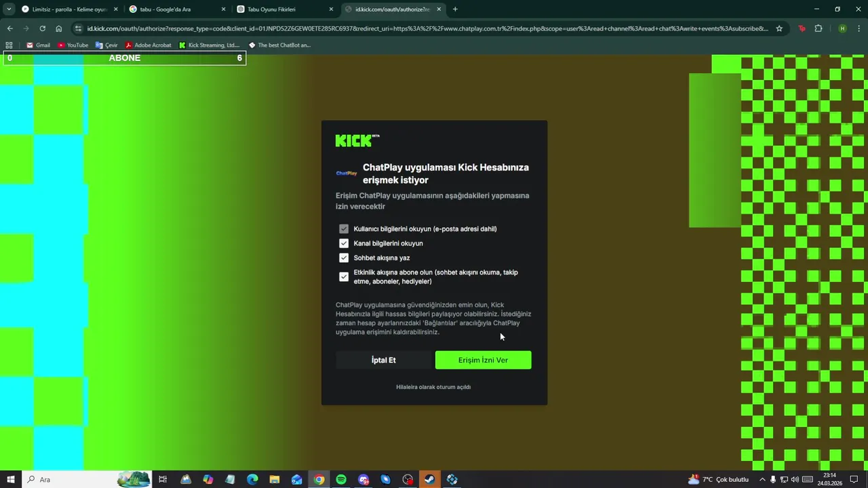Click the ChatPlay app logo
The image size is (868, 488).
click(x=347, y=174)
